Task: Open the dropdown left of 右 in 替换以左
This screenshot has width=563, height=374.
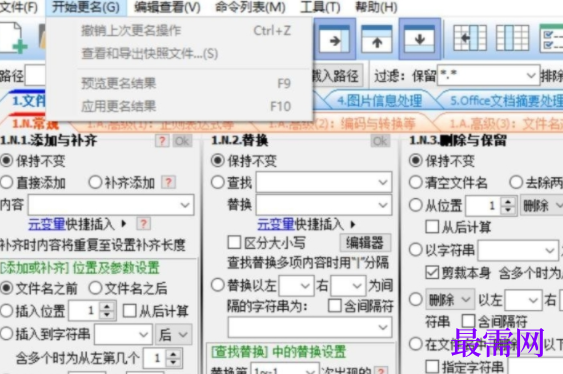Action: pyautogui.click(x=305, y=286)
